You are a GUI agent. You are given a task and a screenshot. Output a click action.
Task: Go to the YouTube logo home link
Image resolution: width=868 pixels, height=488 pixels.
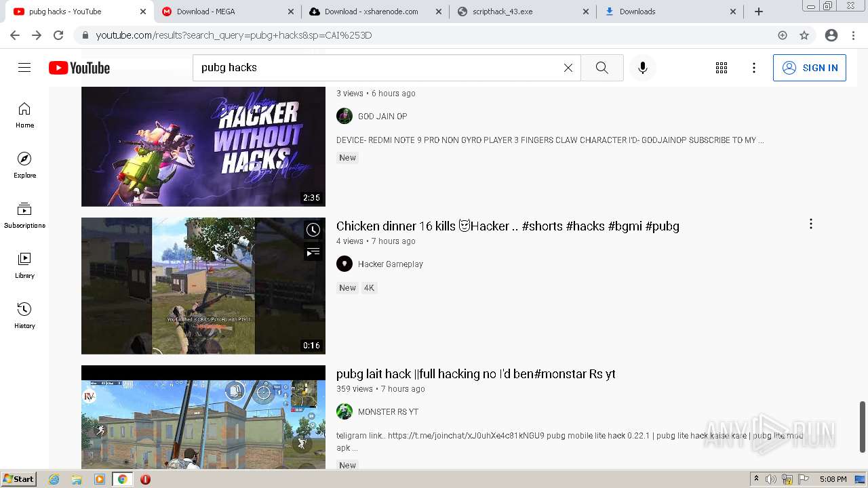point(79,68)
